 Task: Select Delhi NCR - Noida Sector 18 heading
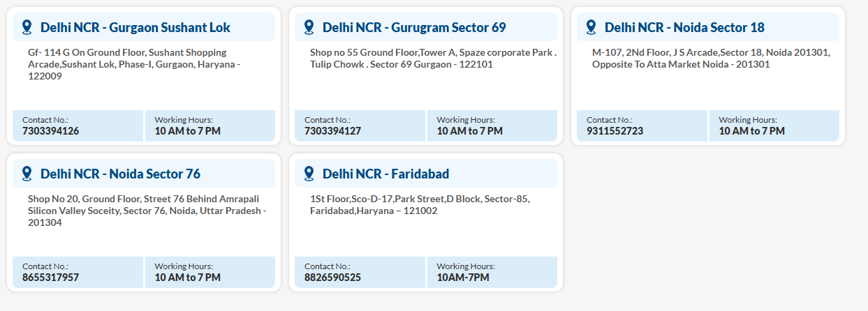[x=684, y=27]
